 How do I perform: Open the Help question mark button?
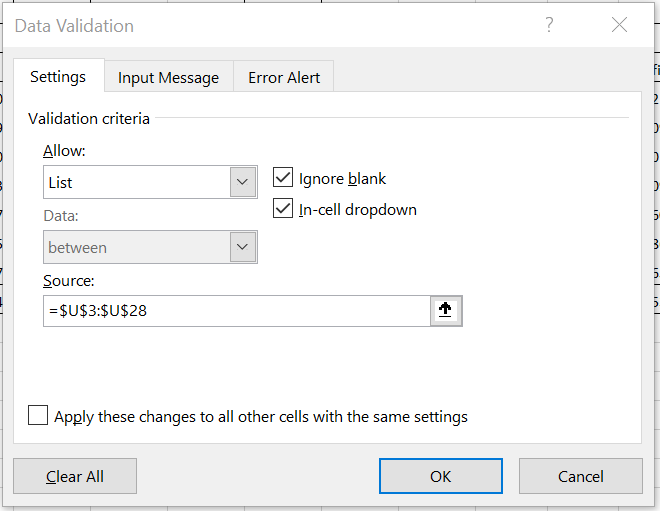(549, 26)
